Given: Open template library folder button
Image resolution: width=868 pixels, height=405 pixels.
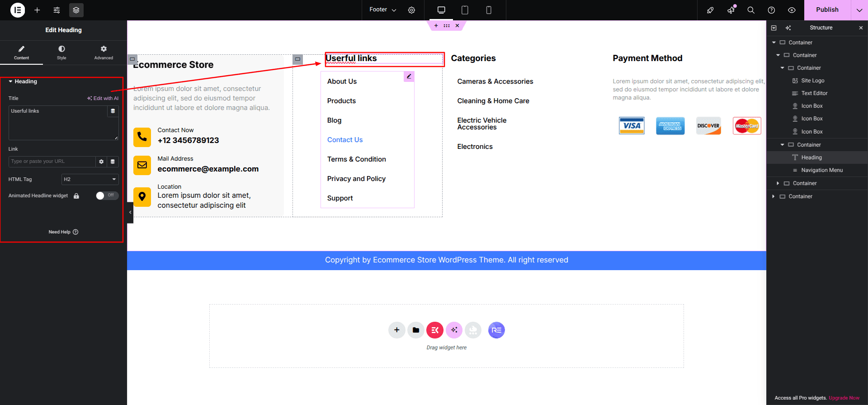Looking at the screenshot, I should (416, 330).
